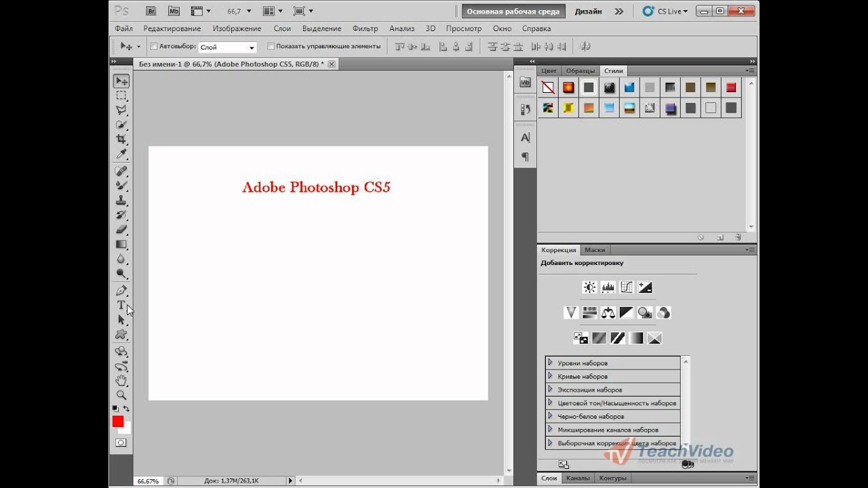The width and height of the screenshot is (868, 488).
Task: Reset default foreground and background colors
Action: (115, 409)
